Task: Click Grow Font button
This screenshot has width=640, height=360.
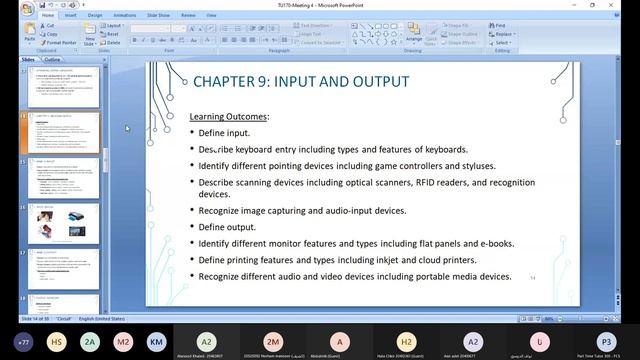Action: (192, 29)
